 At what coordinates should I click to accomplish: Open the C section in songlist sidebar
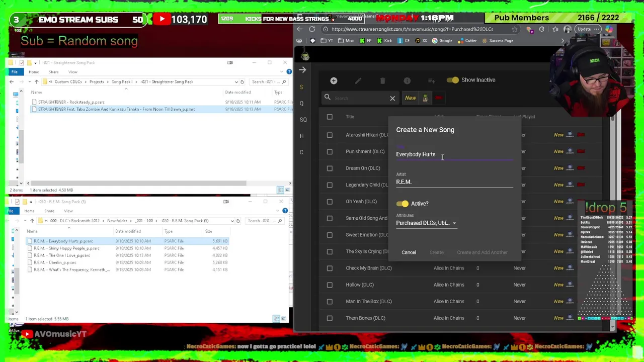[301, 152]
